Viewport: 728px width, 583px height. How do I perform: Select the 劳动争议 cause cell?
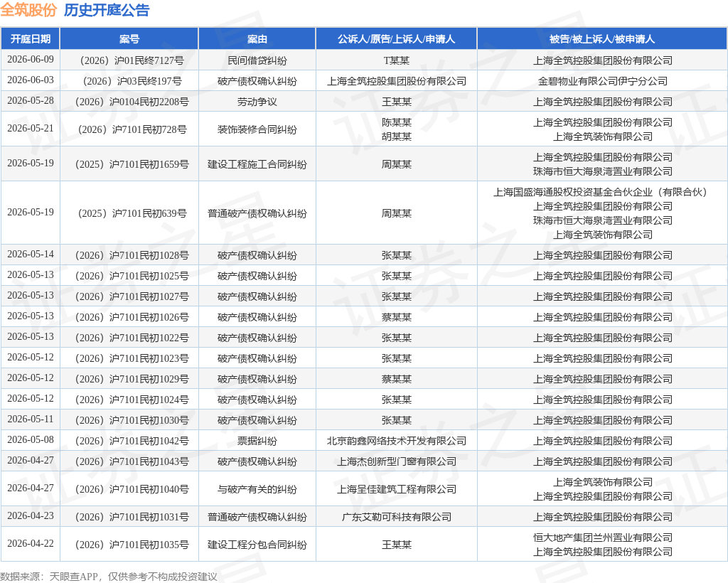click(257, 102)
